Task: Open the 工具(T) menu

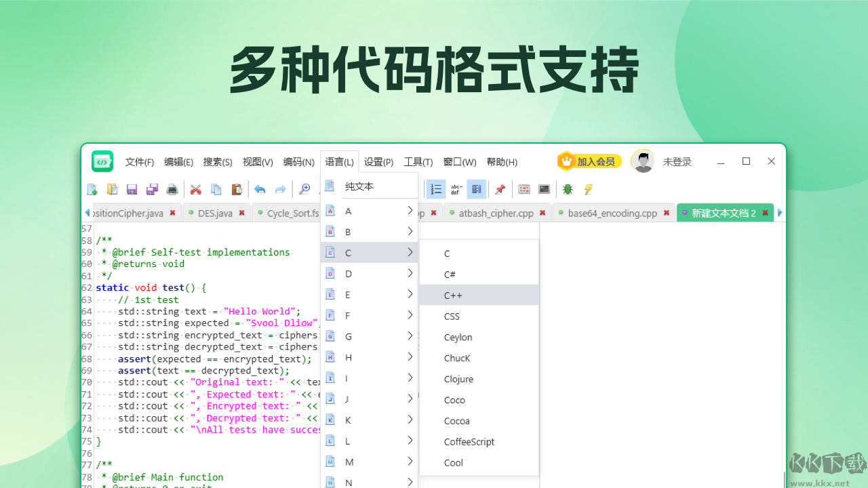Action: click(x=418, y=162)
